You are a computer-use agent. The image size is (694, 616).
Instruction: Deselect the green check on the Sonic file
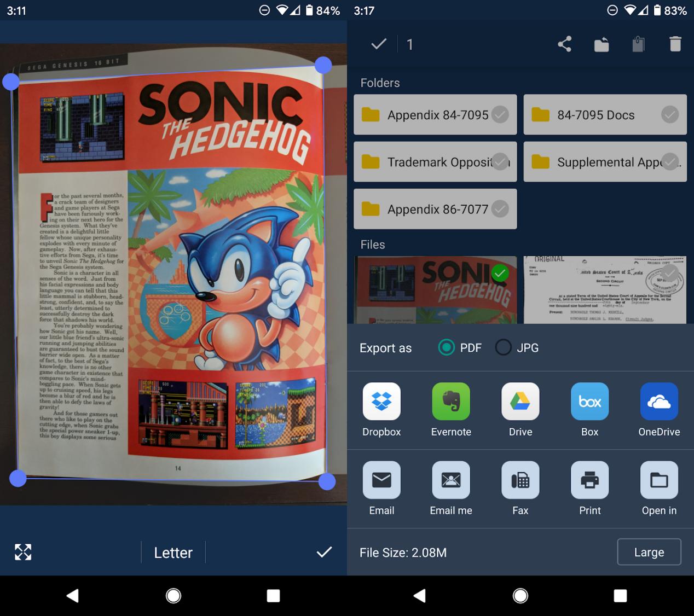[x=500, y=273]
